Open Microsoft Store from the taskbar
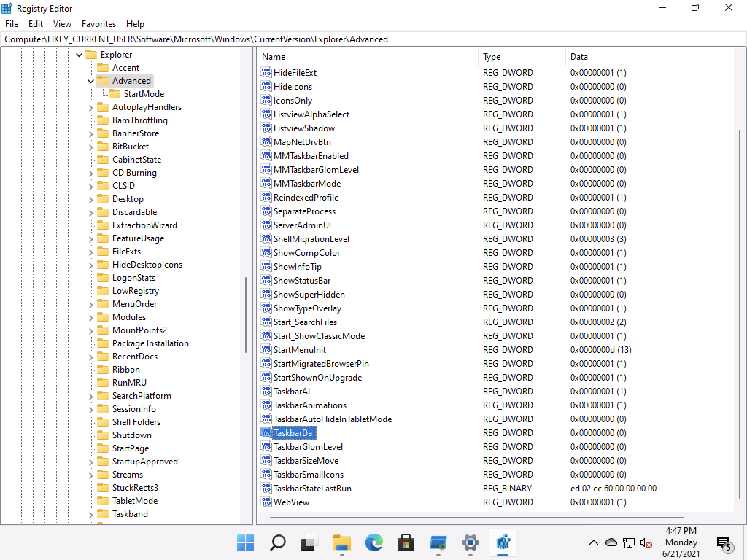 click(x=406, y=542)
